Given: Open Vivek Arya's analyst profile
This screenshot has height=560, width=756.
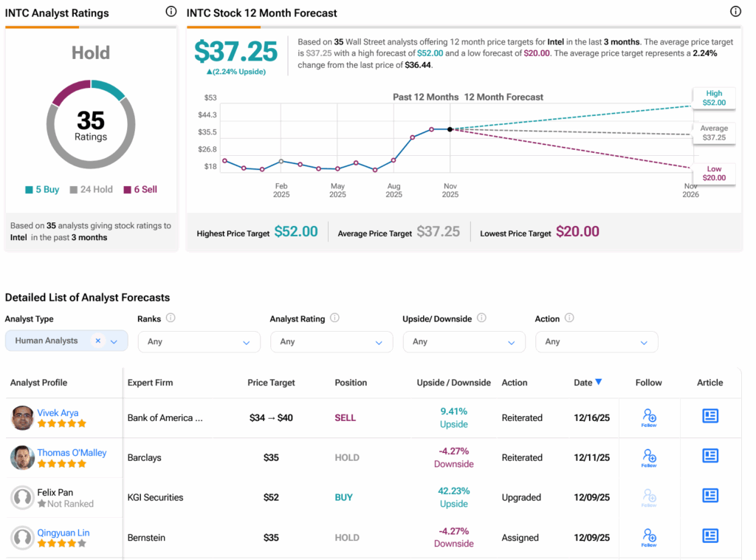Looking at the screenshot, I should point(58,413).
